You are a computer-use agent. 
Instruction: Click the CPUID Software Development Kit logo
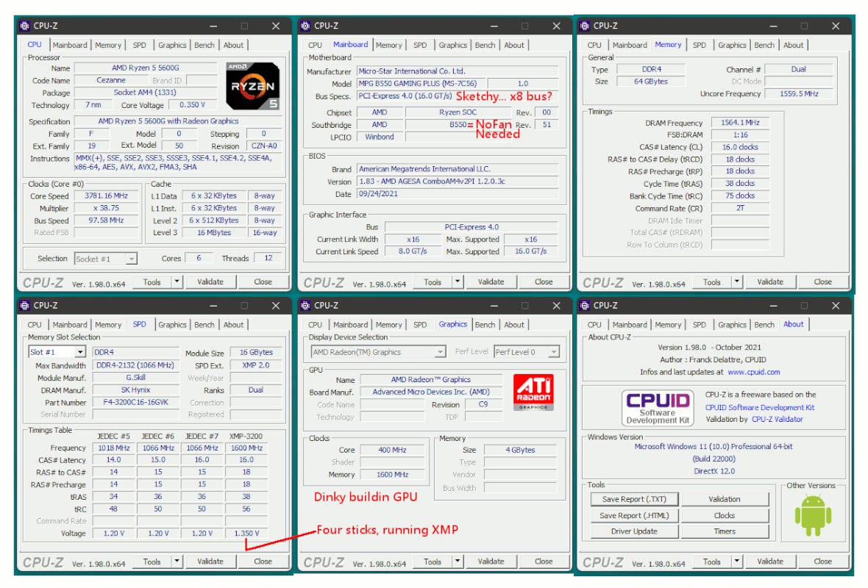(658, 408)
